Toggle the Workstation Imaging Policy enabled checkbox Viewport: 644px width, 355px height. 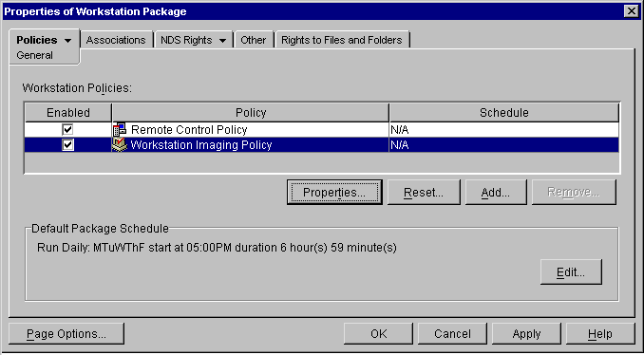pos(67,145)
